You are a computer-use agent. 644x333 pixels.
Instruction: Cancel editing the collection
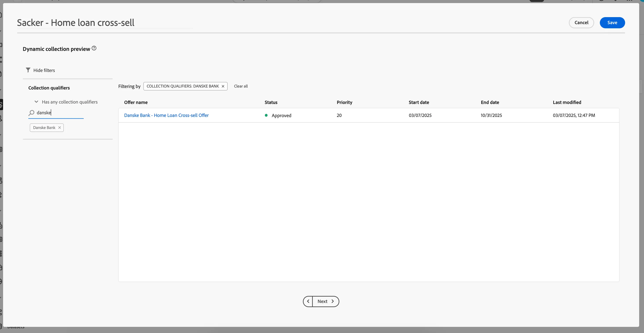(x=581, y=23)
